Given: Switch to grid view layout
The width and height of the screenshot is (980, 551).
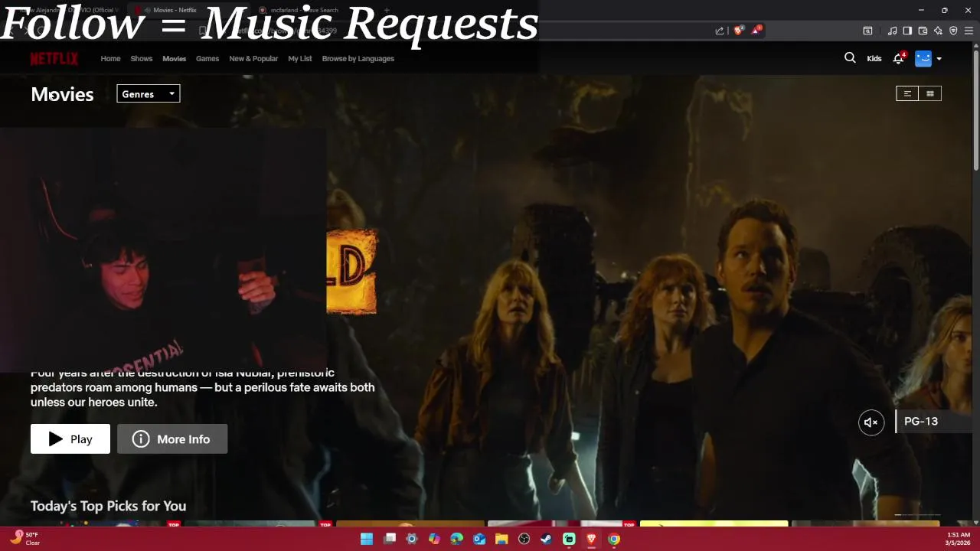Looking at the screenshot, I should 930,93.
